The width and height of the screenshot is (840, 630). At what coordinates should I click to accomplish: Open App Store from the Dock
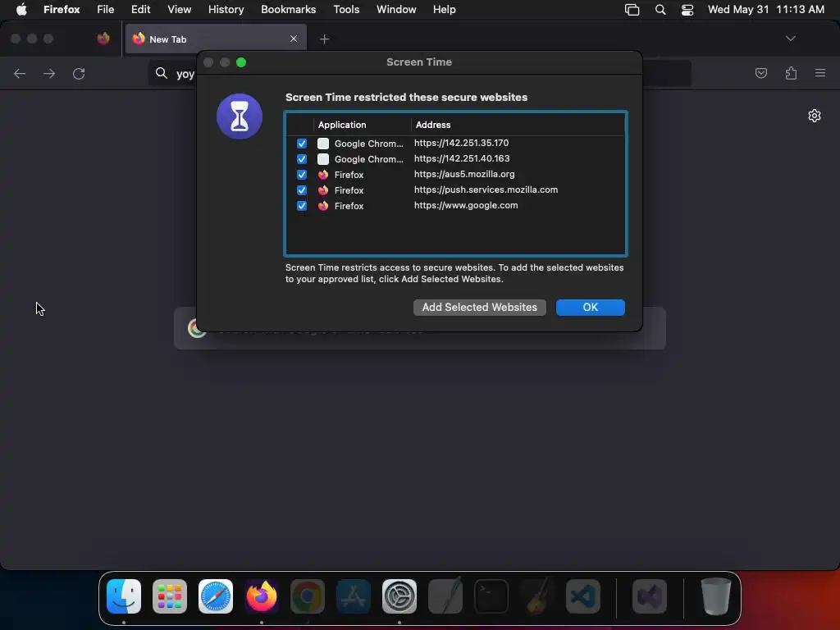point(354,596)
